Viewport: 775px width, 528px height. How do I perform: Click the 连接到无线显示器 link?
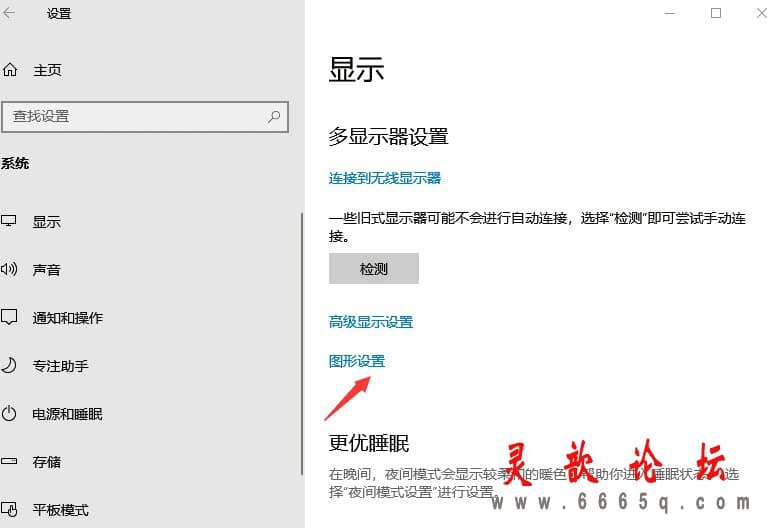(385, 178)
